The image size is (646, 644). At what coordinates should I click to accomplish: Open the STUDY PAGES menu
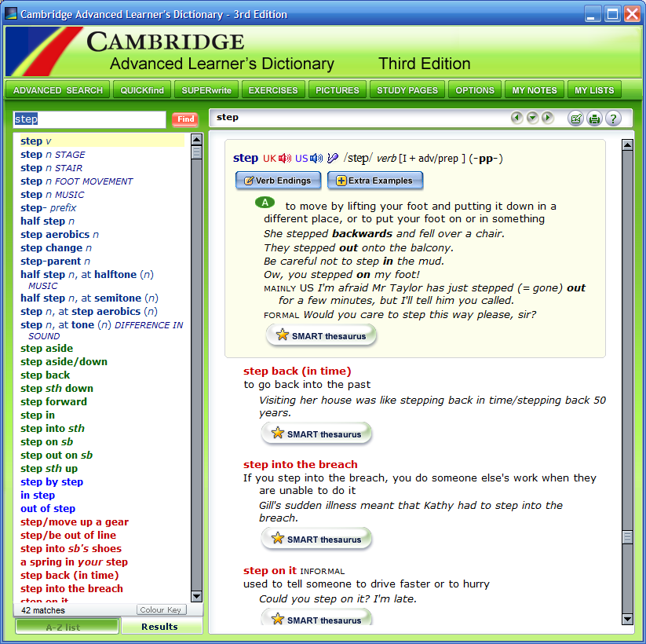coord(407,90)
